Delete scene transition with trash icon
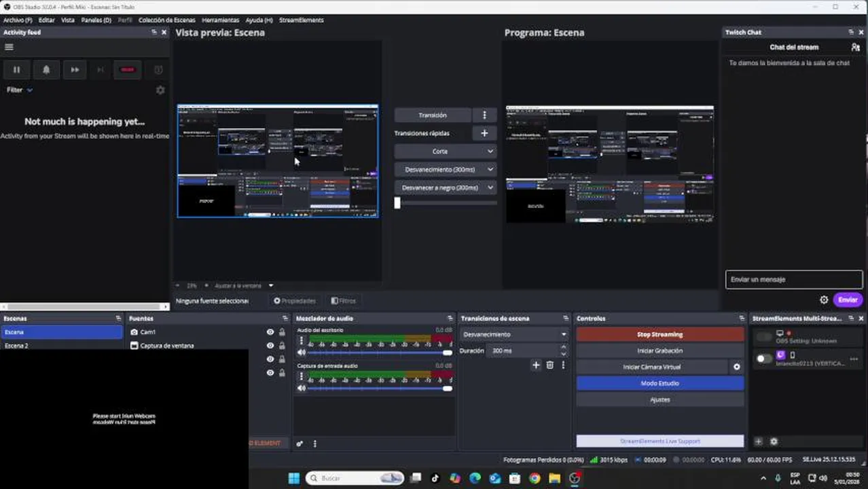 (x=550, y=365)
